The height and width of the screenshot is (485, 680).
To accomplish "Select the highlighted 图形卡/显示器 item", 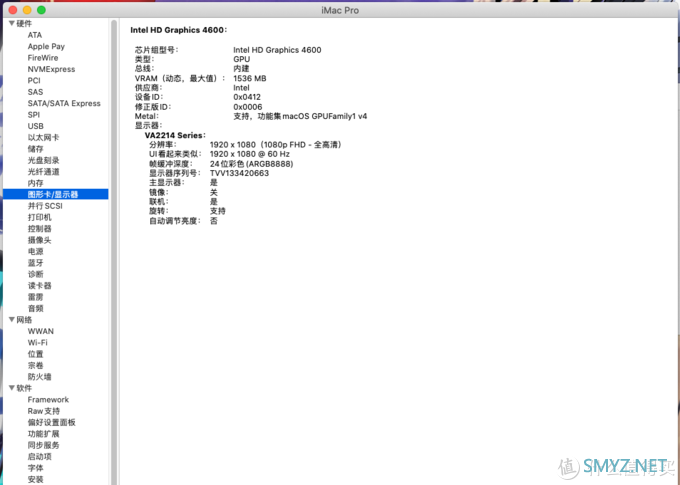I will (56, 194).
